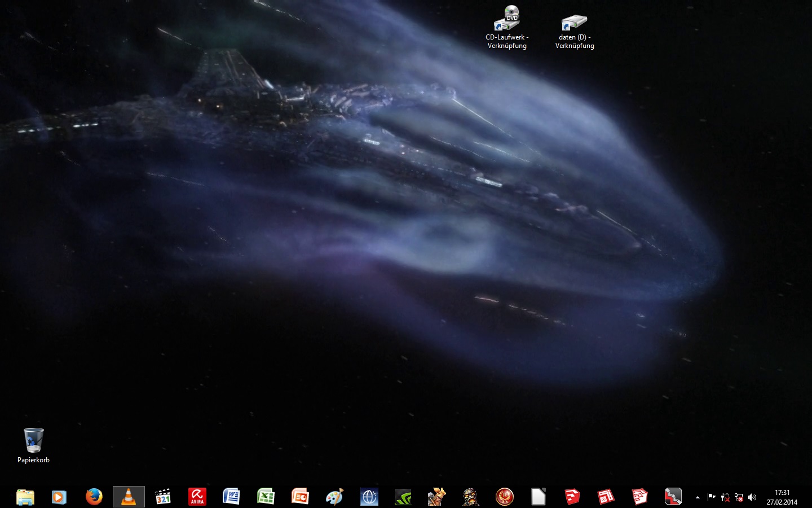Open Microsoft Excel

click(266, 497)
